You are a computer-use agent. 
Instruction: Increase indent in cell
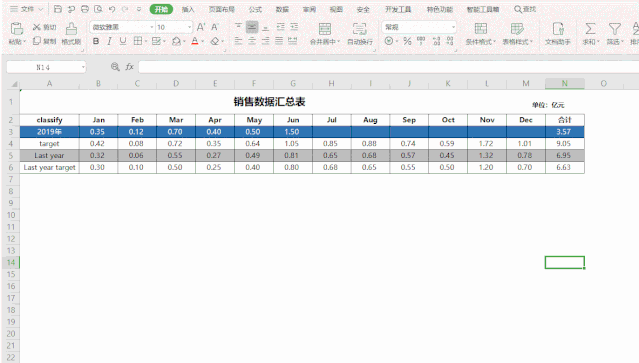click(x=294, y=27)
